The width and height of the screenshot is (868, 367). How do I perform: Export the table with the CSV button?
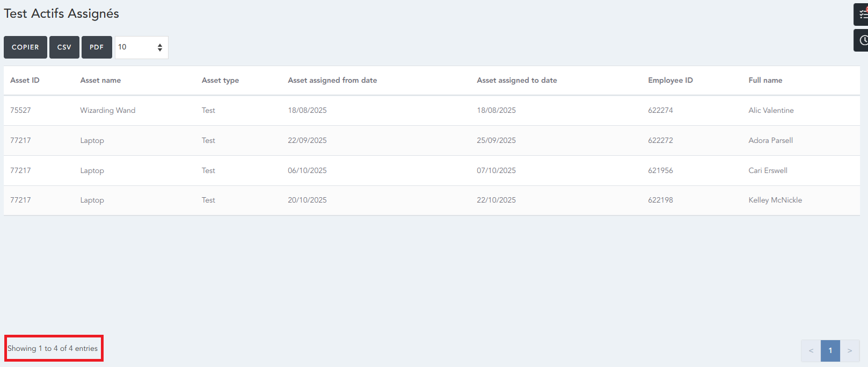coord(64,47)
